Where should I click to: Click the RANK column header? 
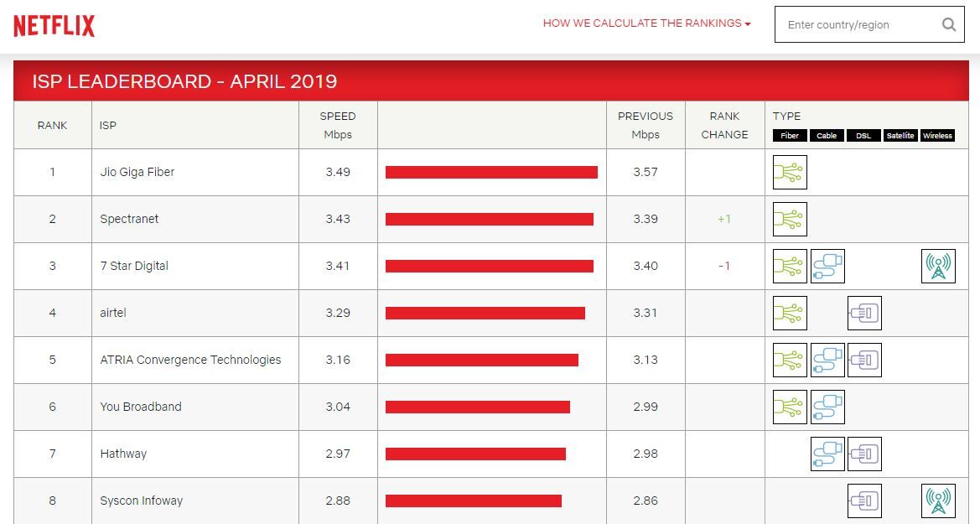pos(53,125)
